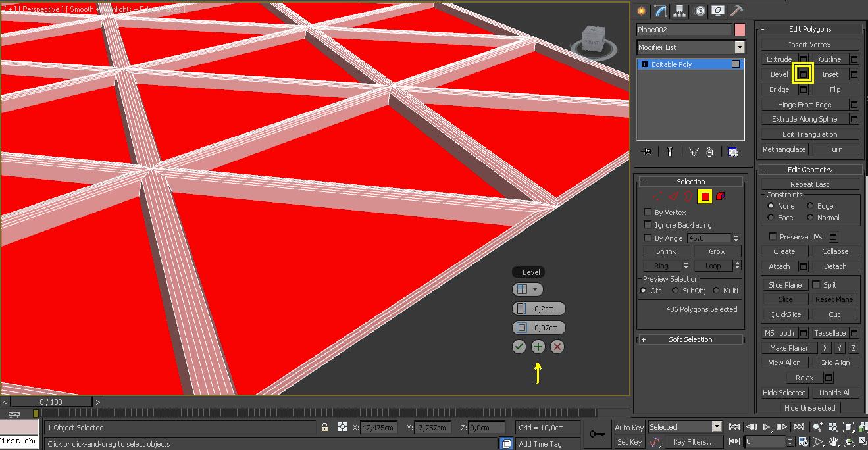Open the bevel type dropdown in caddy
The width and height of the screenshot is (868, 450).
[527, 289]
